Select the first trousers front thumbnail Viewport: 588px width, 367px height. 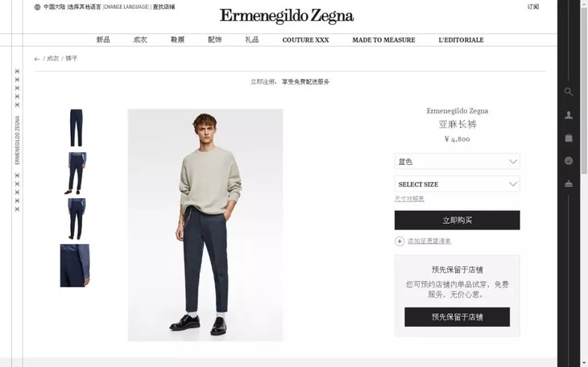tap(77, 128)
